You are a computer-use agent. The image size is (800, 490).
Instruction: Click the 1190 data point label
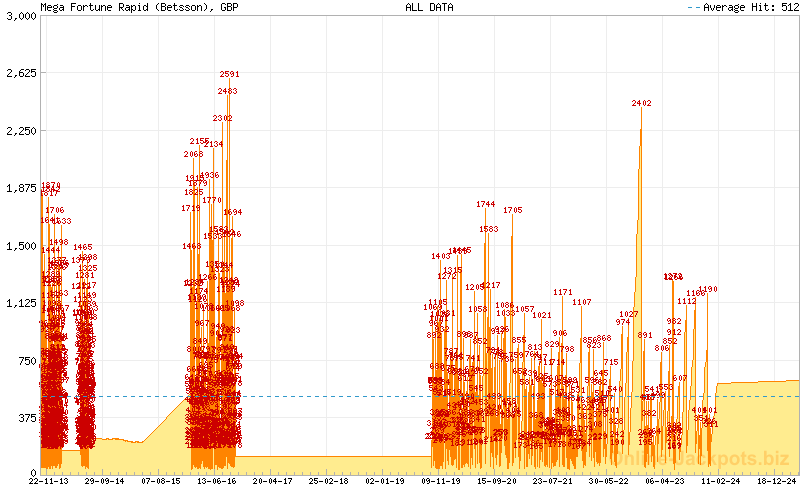pyautogui.click(x=708, y=289)
